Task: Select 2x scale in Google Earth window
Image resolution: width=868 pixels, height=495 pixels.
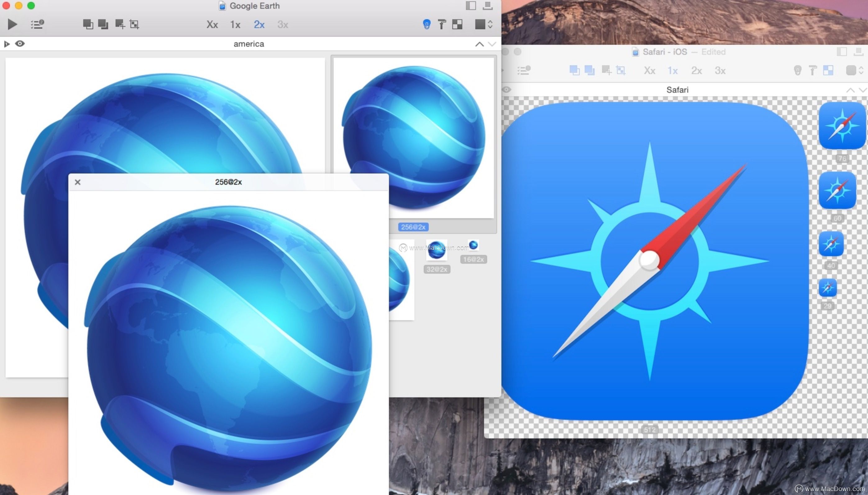Action: tap(259, 25)
